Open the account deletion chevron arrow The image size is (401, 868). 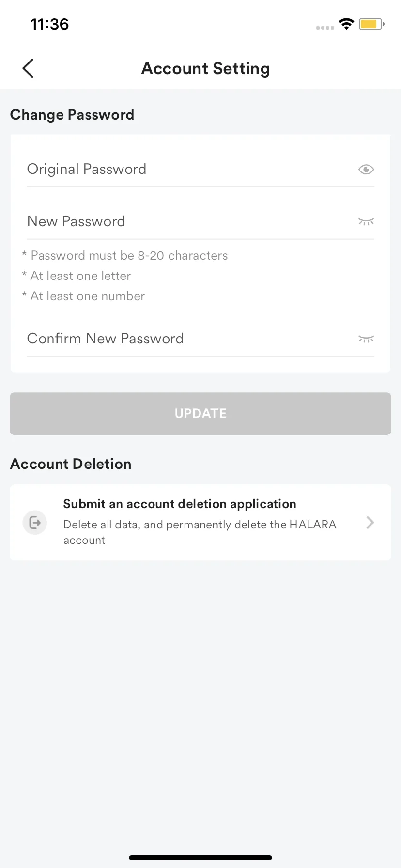click(x=370, y=523)
